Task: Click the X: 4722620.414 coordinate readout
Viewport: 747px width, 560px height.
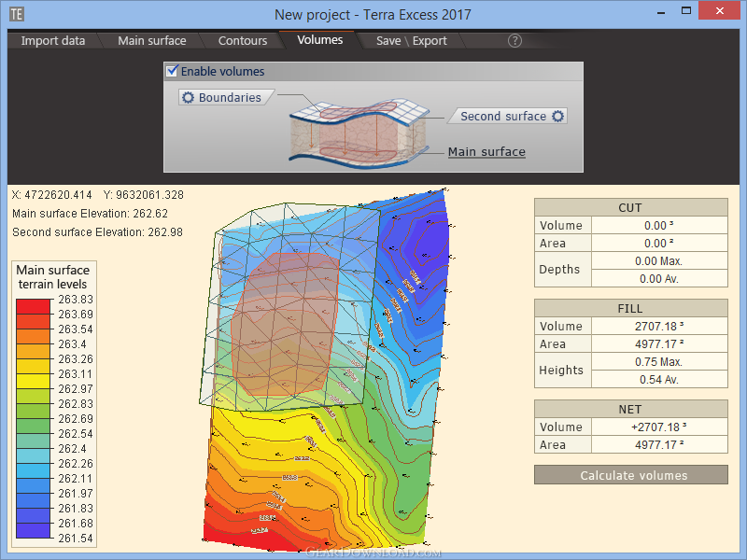Action: pyautogui.click(x=52, y=195)
